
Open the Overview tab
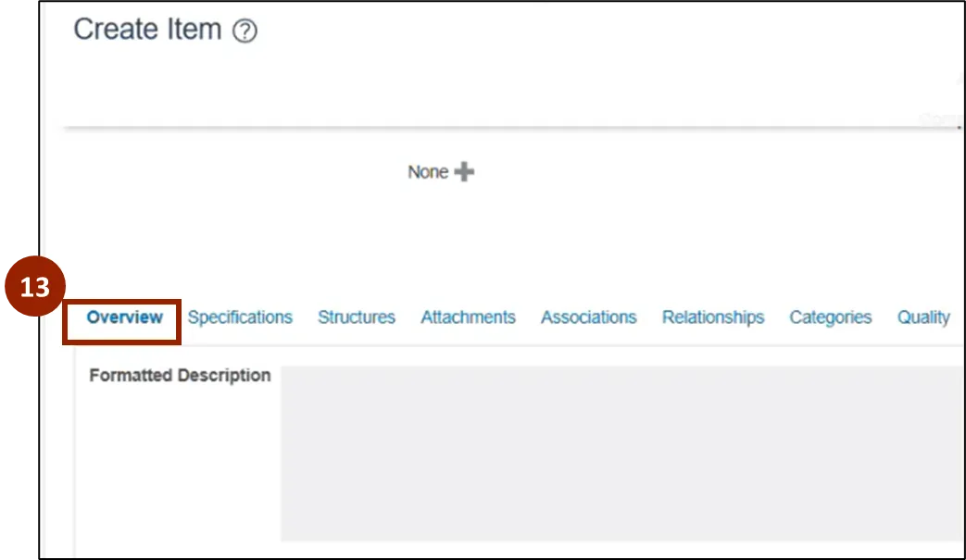pyautogui.click(x=124, y=317)
